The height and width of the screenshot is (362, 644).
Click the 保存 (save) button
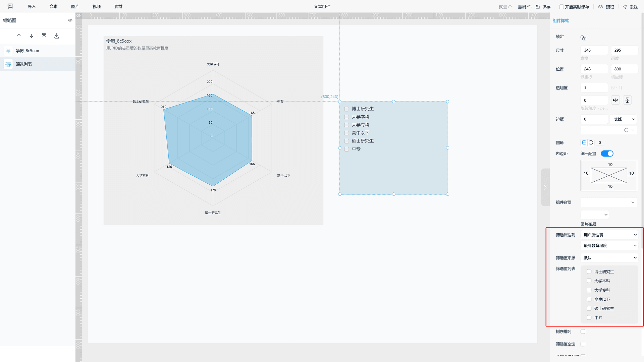(543, 7)
